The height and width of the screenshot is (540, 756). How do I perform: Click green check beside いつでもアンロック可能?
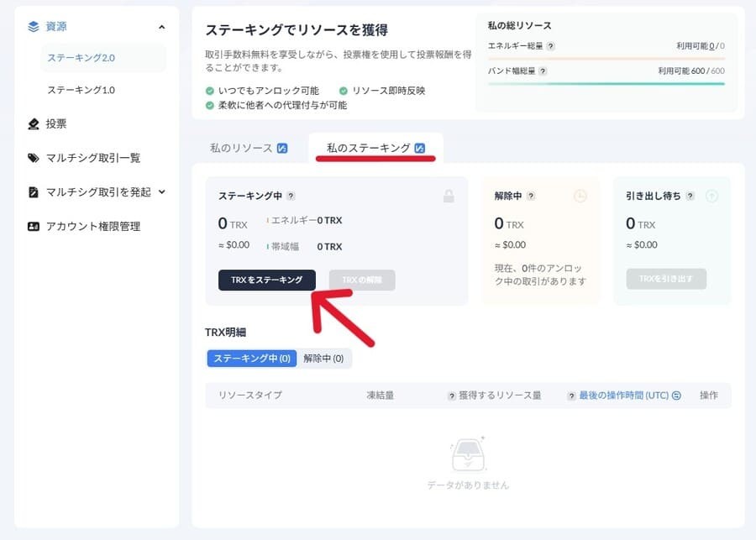[210, 91]
